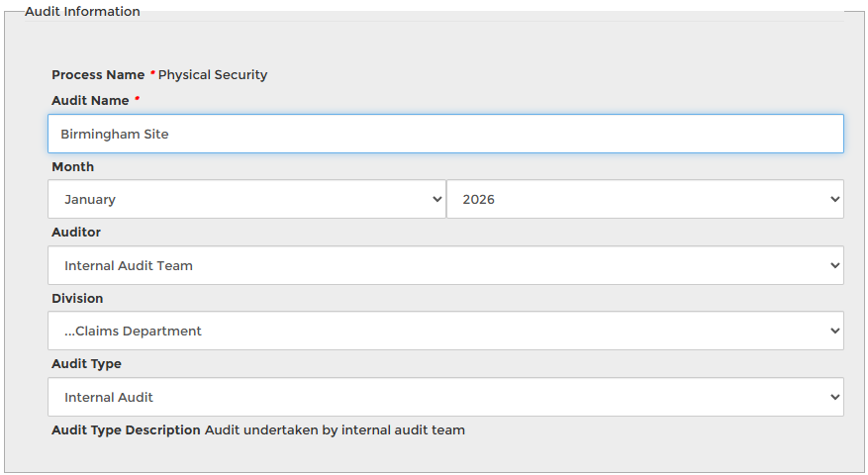Click the Month field label
This screenshot has height=475, width=868.
click(x=73, y=166)
